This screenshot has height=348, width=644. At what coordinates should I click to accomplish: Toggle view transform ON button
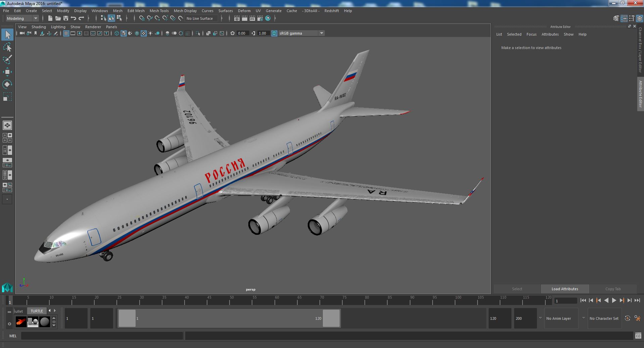tap(274, 33)
